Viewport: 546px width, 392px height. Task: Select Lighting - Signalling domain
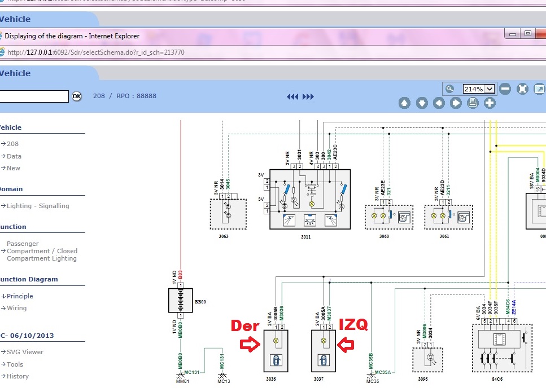coord(38,206)
